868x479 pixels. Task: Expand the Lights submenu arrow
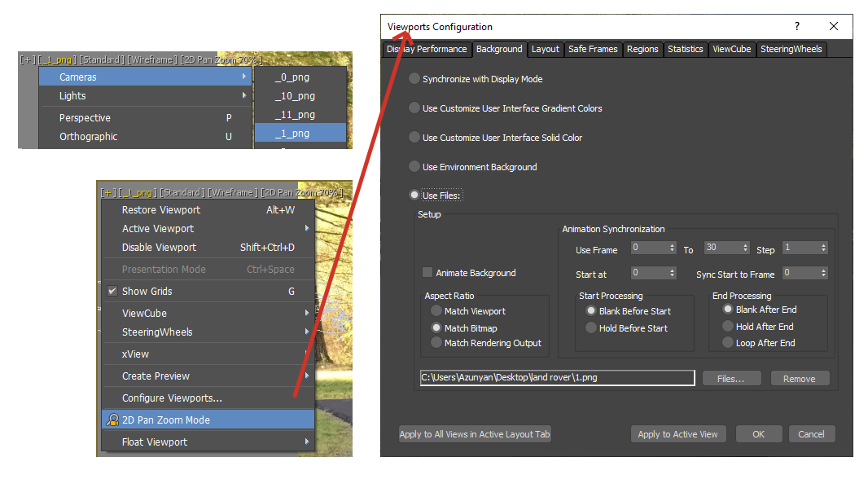point(244,95)
